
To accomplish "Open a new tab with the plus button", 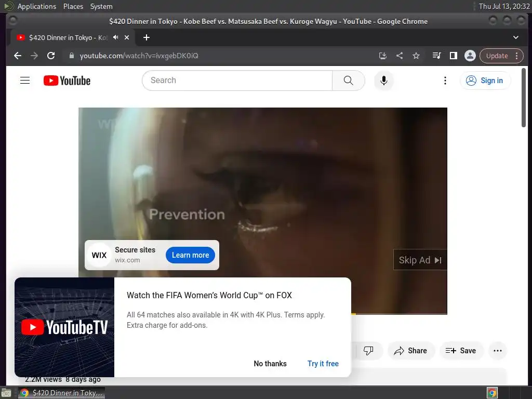I will [146, 37].
